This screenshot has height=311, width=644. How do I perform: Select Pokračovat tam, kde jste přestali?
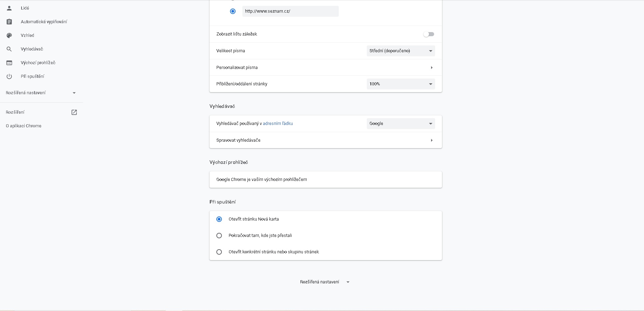point(219,236)
